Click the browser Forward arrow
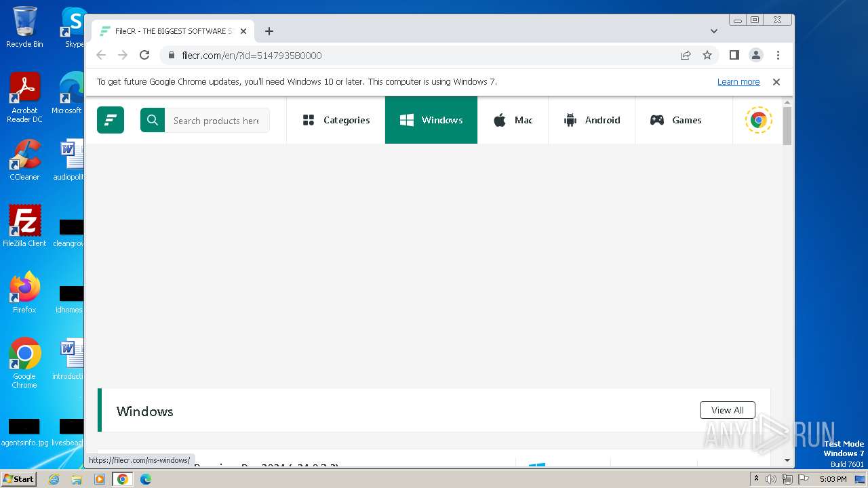The image size is (868, 488). click(x=123, y=55)
